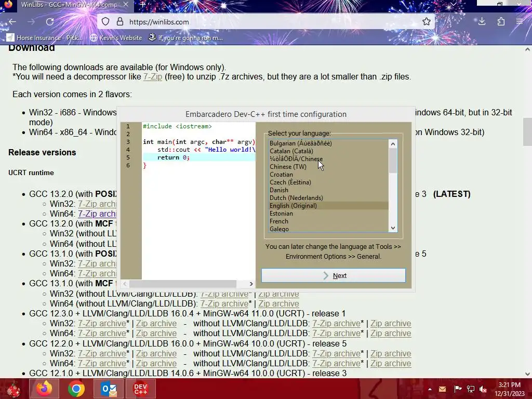Open GCC 12.3.0 Win64 7-Zip archive link
532x399 pixels.
click(102, 333)
